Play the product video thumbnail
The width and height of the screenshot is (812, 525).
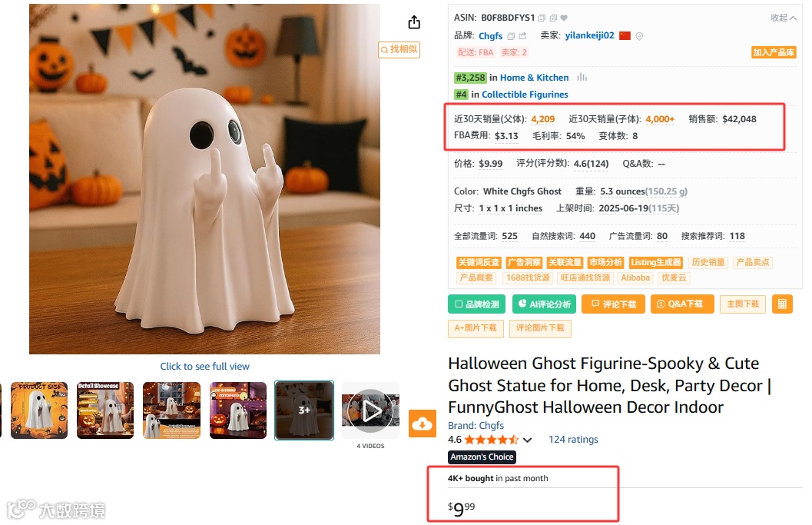point(371,411)
